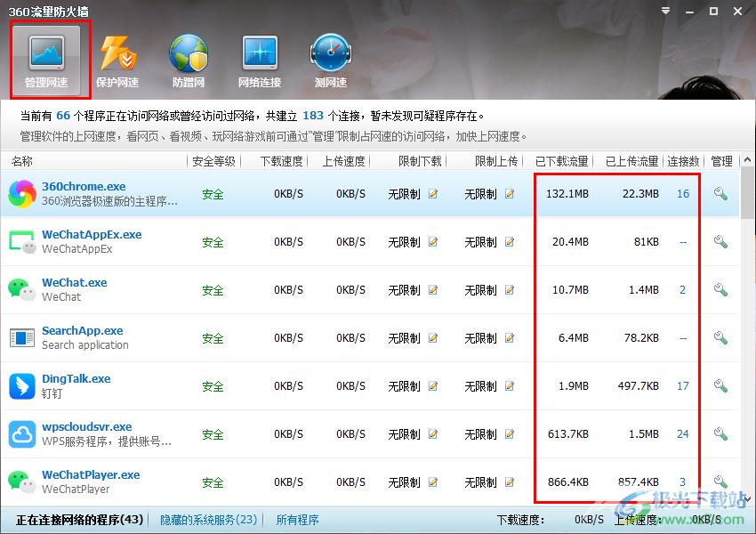
Task: Edit upload limit for 360chrome.exe
Action: [510, 194]
